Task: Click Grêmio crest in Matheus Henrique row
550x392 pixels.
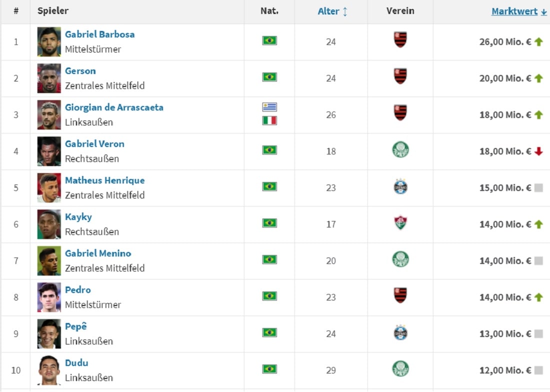Action: click(x=400, y=186)
